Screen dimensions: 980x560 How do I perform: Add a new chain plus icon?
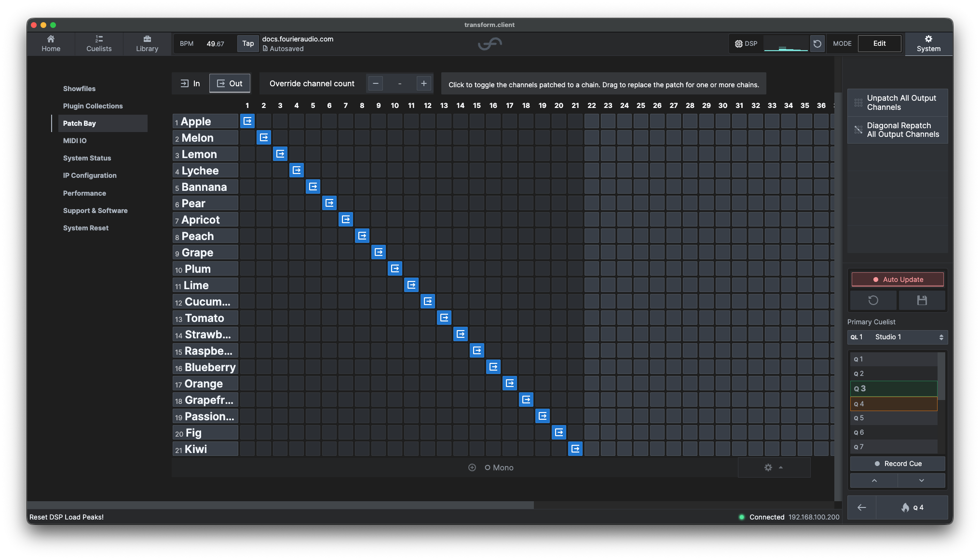pos(472,467)
